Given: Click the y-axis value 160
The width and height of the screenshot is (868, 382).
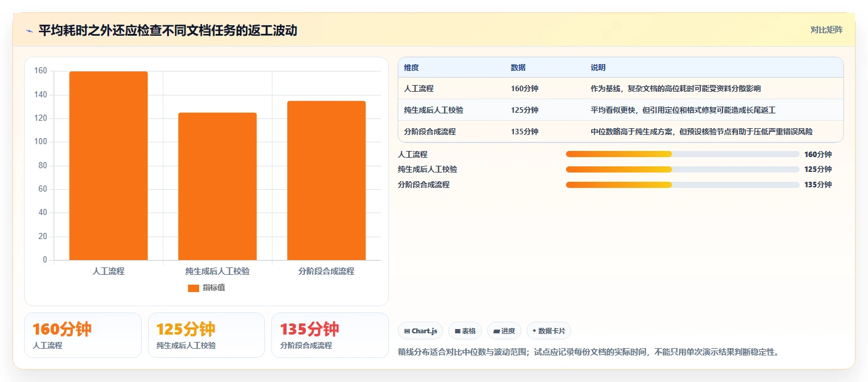Looking at the screenshot, I should 41,71.
